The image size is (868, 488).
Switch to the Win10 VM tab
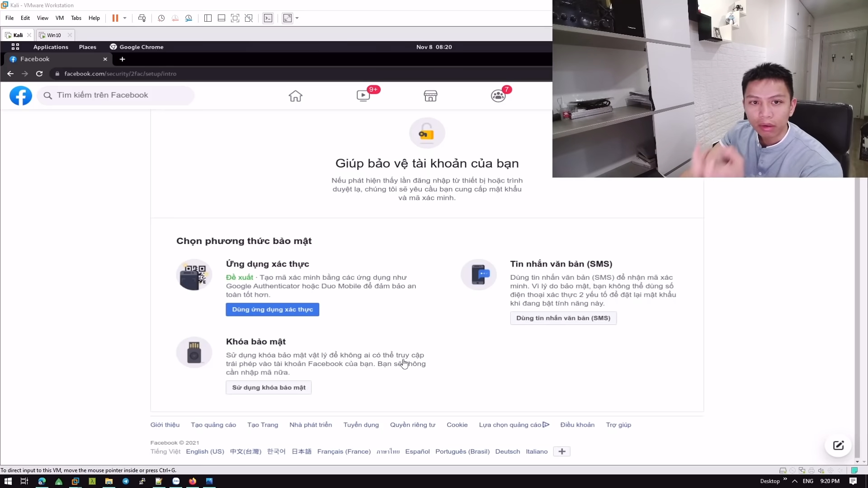[x=54, y=35]
